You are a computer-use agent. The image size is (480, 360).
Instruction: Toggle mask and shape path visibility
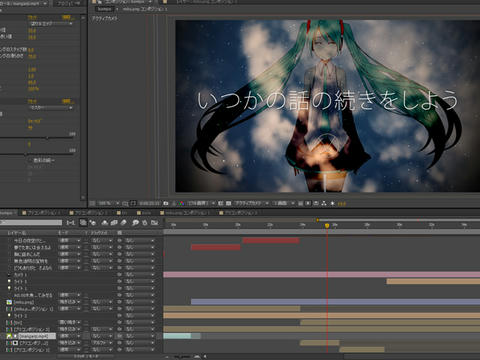133,203
